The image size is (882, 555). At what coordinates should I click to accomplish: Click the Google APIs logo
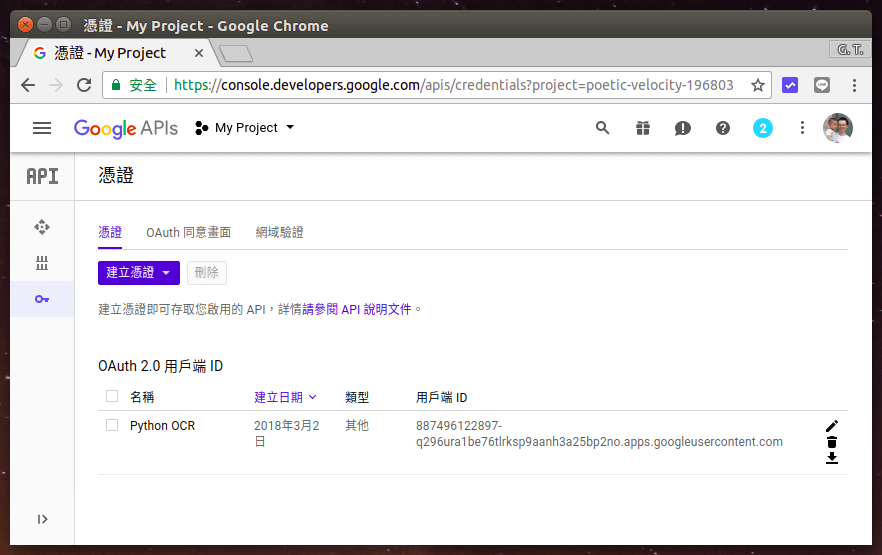point(126,128)
